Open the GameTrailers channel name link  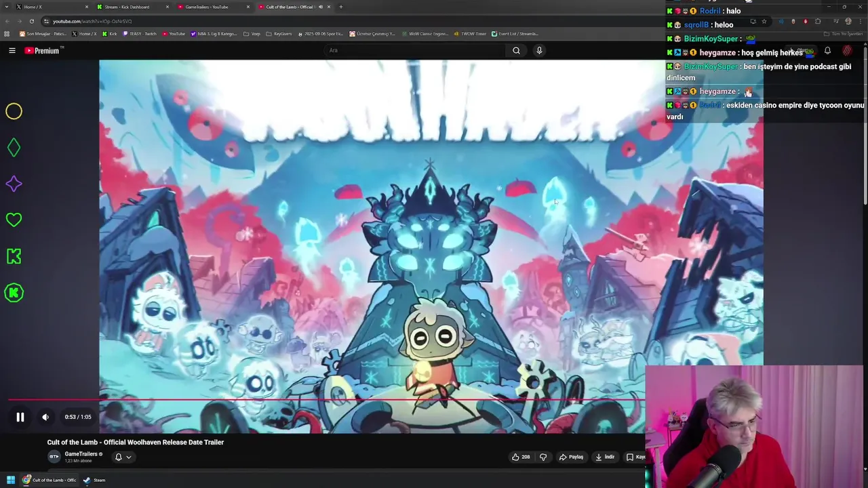tap(81, 454)
